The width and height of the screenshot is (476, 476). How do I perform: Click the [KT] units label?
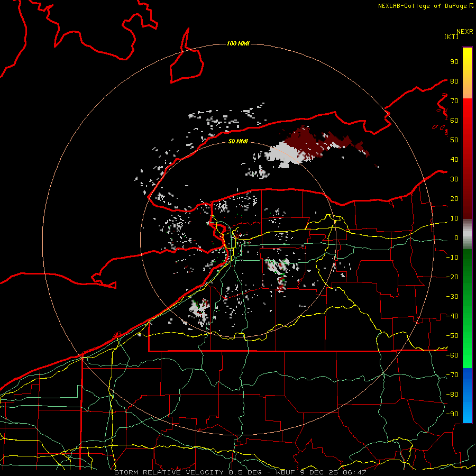(451, 36)
